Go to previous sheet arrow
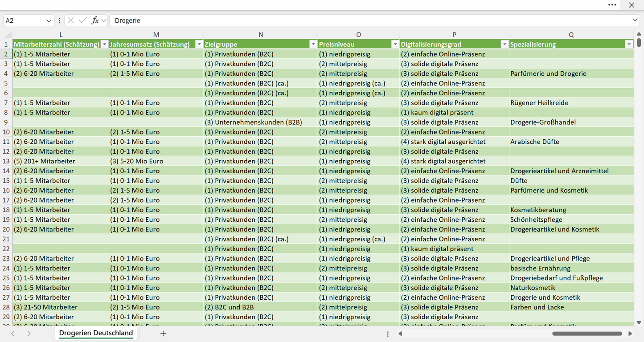This screenshot has width=644, height=342. click(x=12, y=333)
